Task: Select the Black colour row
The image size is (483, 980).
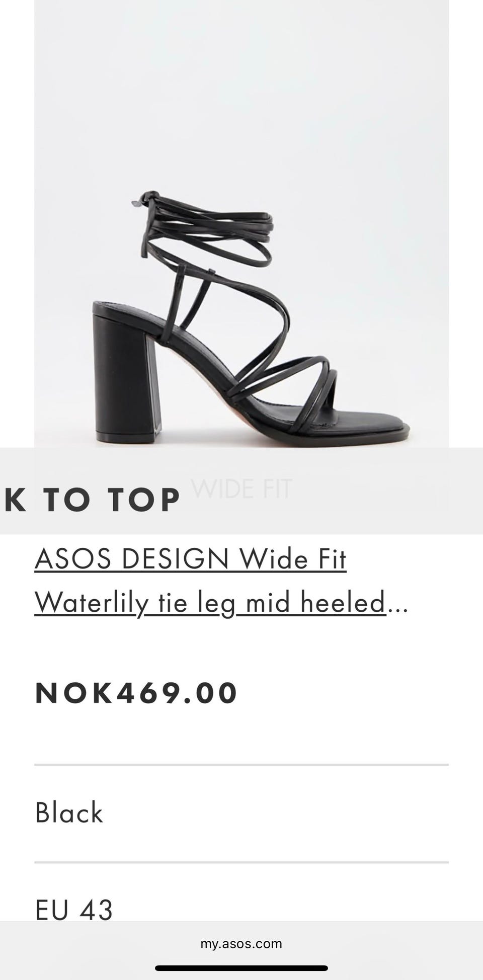Action: tap(242, 813)
